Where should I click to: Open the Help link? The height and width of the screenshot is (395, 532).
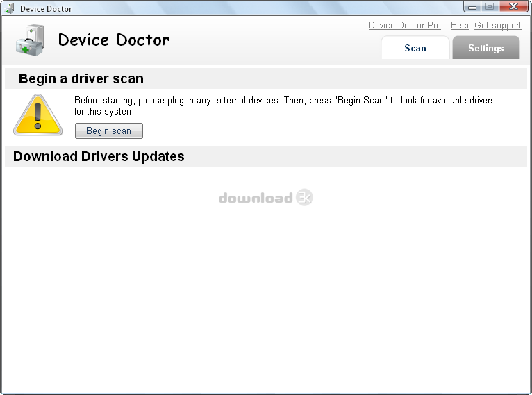pos(459,26)
